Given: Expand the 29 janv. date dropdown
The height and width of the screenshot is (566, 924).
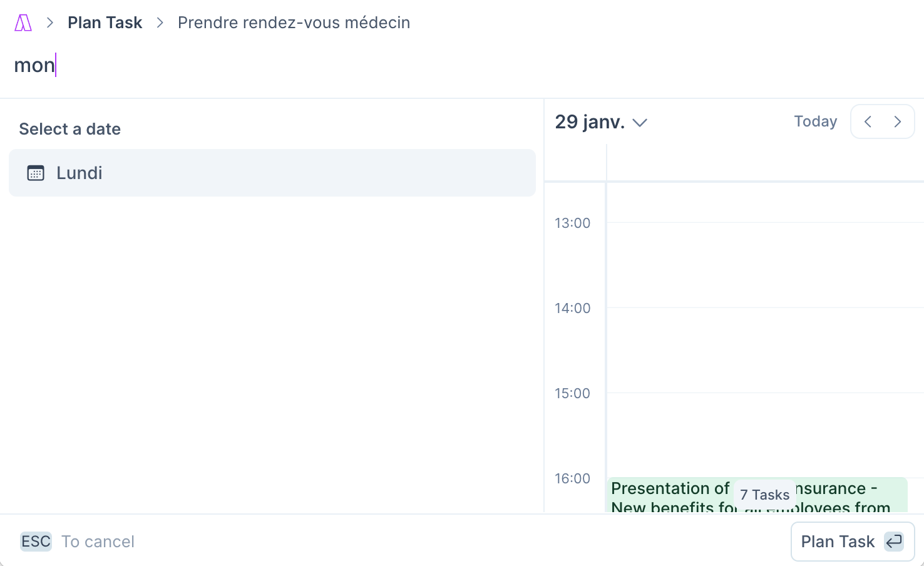Looking at the screenshot, I should pos(601,121).
